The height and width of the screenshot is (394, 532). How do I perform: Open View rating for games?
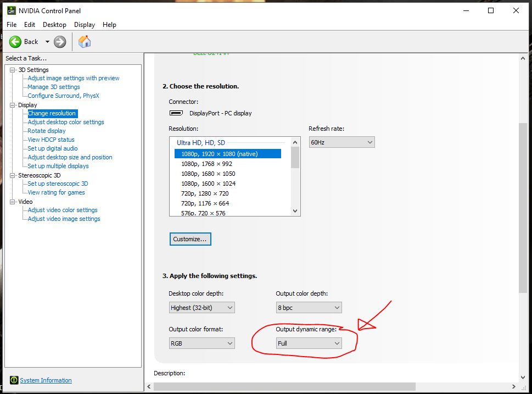57,192
